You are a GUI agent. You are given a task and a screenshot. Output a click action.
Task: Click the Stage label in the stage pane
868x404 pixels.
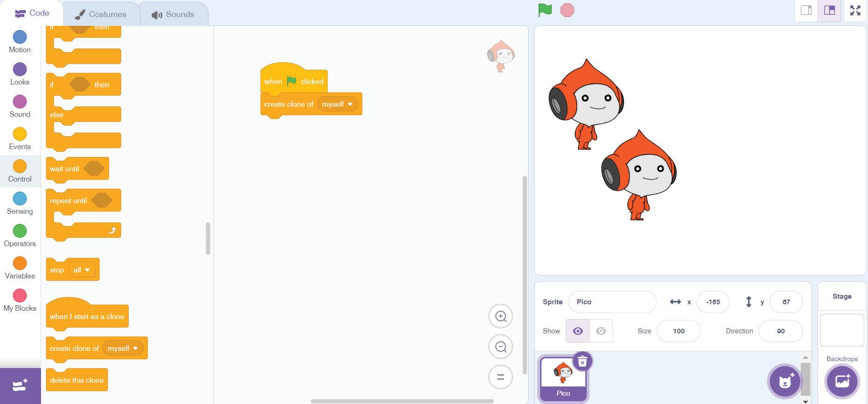842,296
